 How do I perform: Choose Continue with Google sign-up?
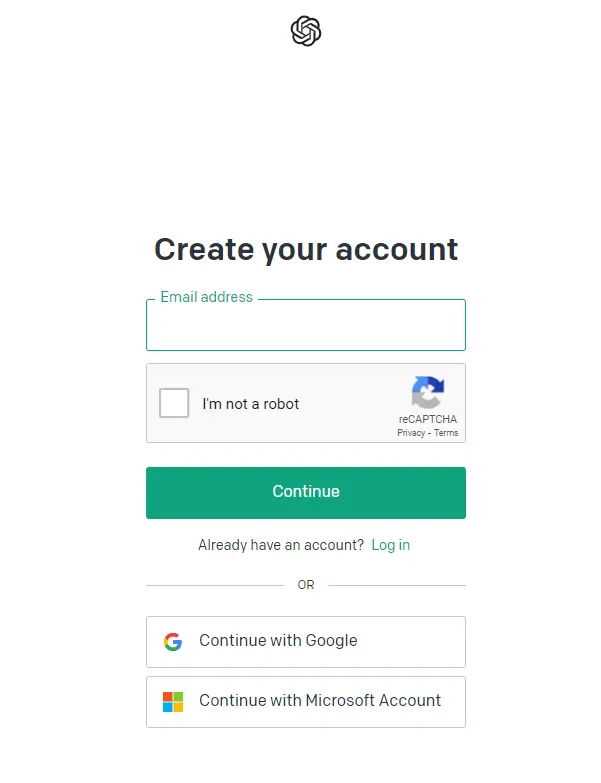306,642
